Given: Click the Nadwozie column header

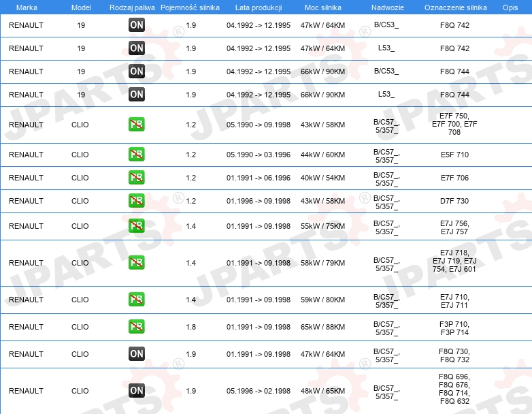Looking at the screenshot, I should [388, 7].
